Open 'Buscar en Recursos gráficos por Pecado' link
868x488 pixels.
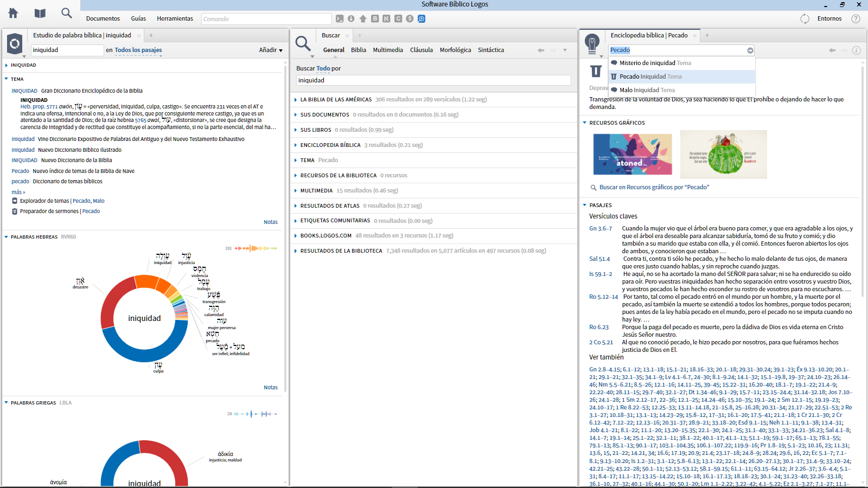[654, 187]
